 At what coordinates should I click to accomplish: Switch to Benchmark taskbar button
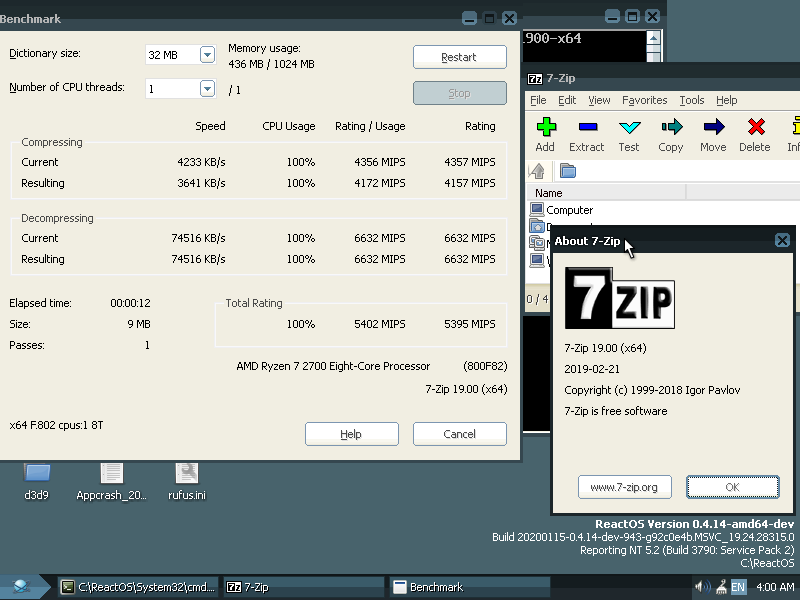(x=470, y=587)
